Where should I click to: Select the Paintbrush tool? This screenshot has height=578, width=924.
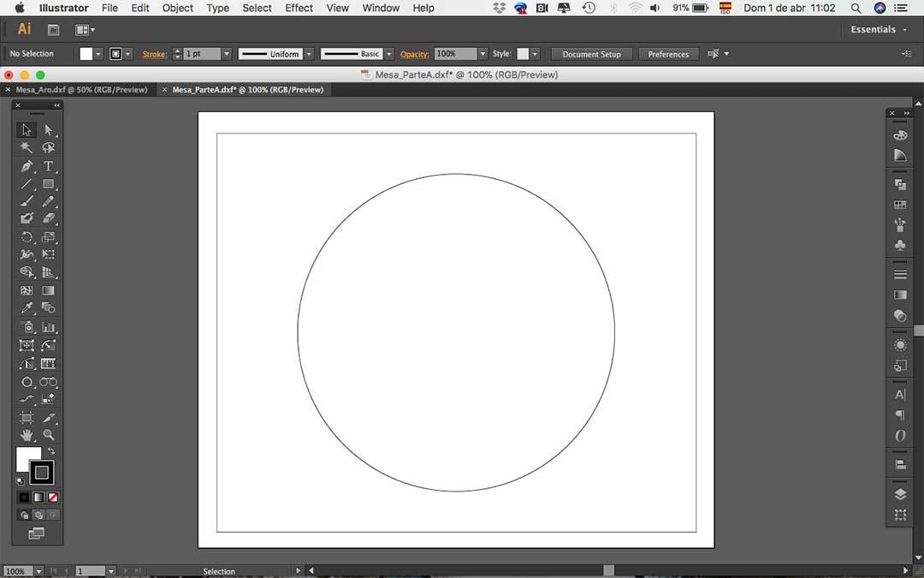(x=27, y=201)
